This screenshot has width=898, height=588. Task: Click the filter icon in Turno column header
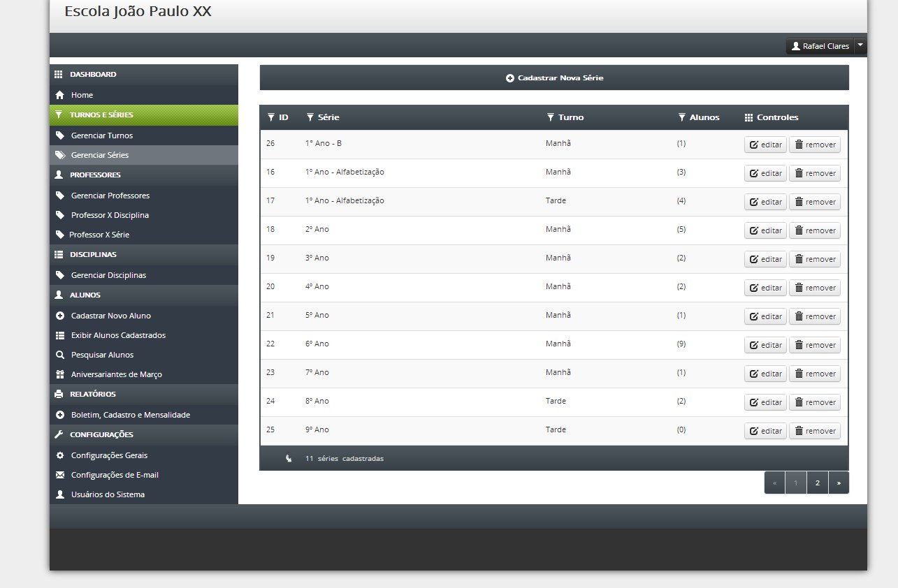pyautogui.click(x=550, y=117)
